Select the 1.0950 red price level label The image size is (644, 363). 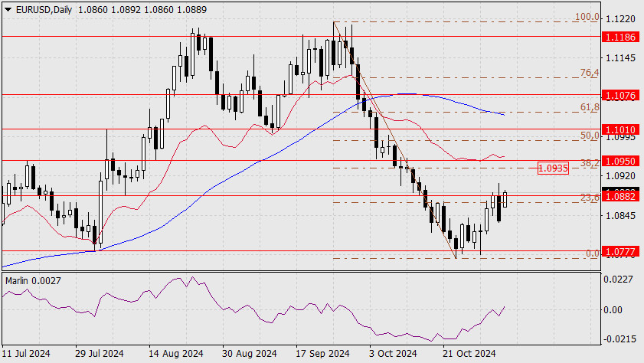tap(620, 162)
